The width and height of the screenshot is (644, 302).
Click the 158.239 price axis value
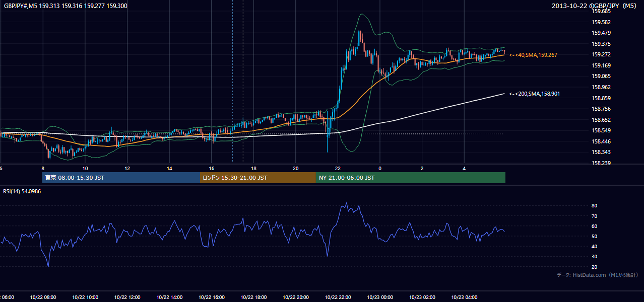point(601,163)
